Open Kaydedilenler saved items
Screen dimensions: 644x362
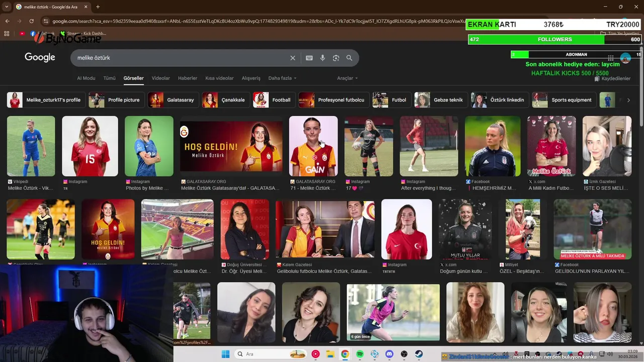click(x=613, y=79)
